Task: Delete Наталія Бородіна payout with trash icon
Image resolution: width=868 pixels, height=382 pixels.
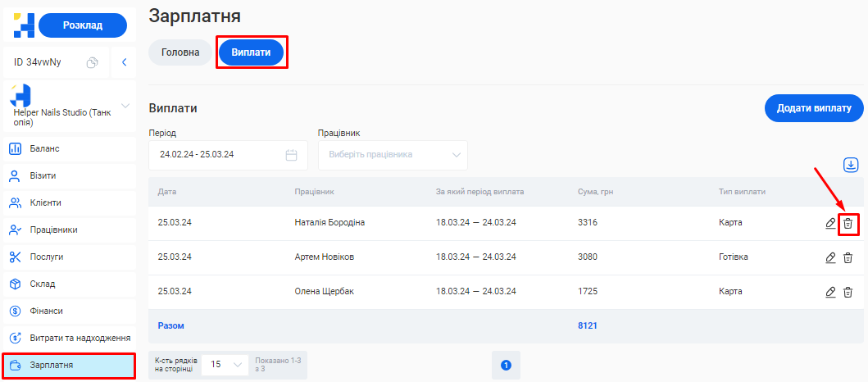Action: (848, 223)
